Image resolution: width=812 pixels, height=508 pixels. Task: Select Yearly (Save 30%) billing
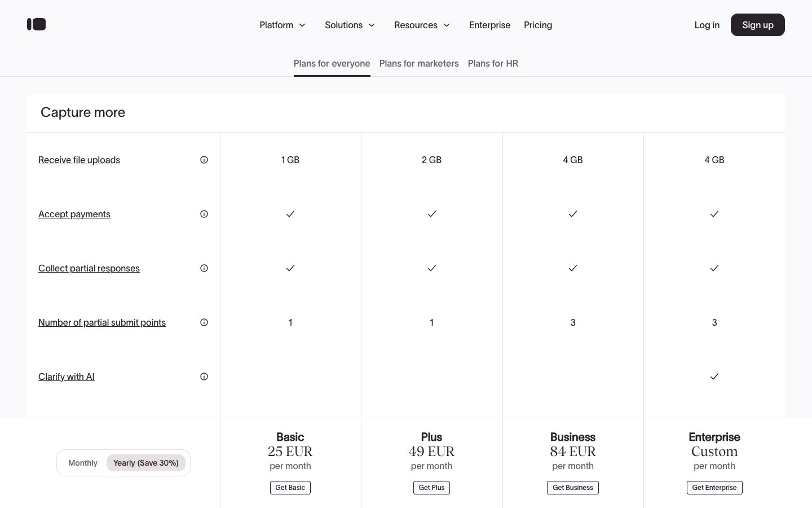click(x=145, y=463)
